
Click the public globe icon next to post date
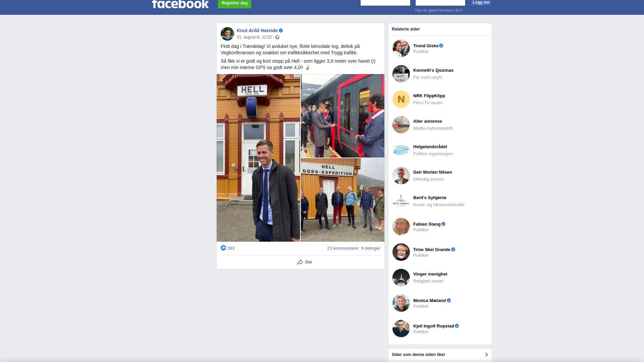point(277,37)
